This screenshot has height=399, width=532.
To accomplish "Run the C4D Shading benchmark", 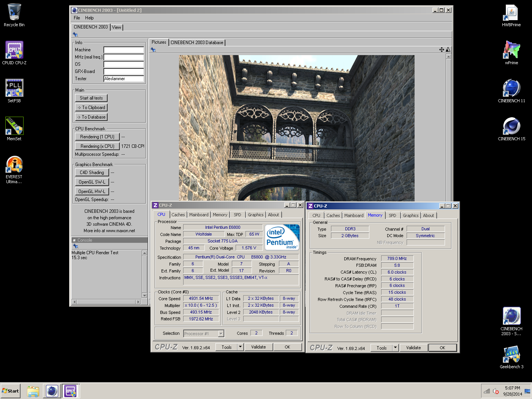I will point(92,173).
